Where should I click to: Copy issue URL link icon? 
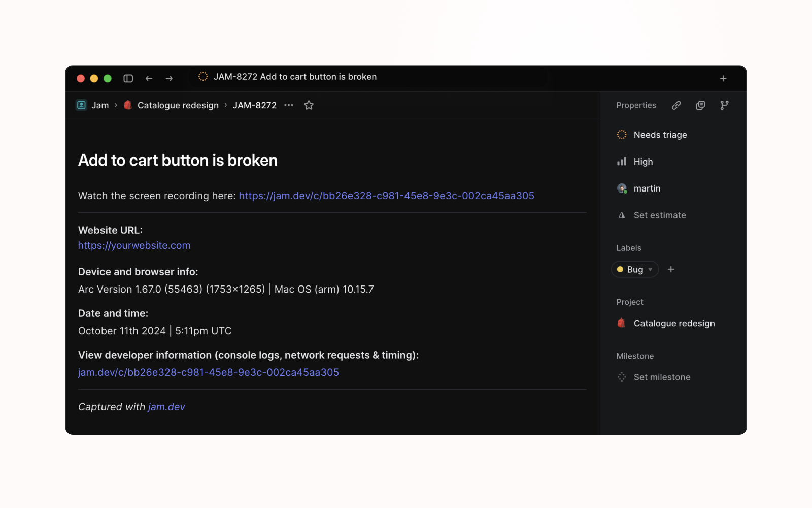point(676,105)
